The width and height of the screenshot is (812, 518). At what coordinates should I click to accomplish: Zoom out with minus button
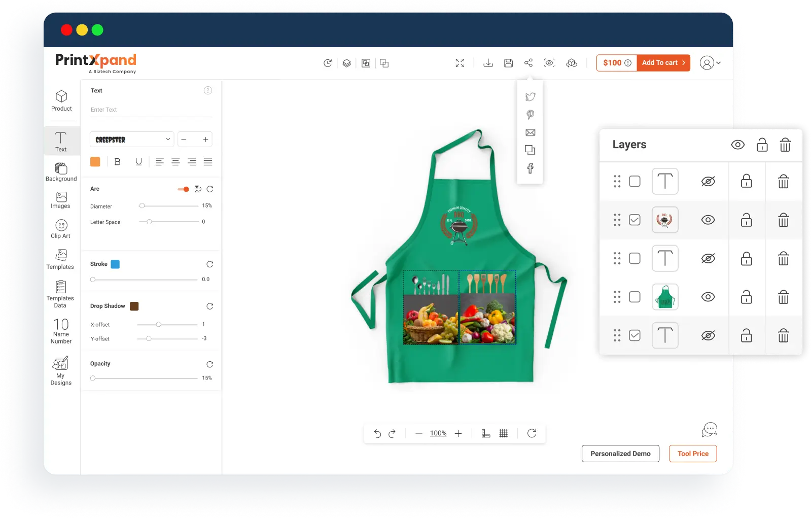(x=419, y=433)
